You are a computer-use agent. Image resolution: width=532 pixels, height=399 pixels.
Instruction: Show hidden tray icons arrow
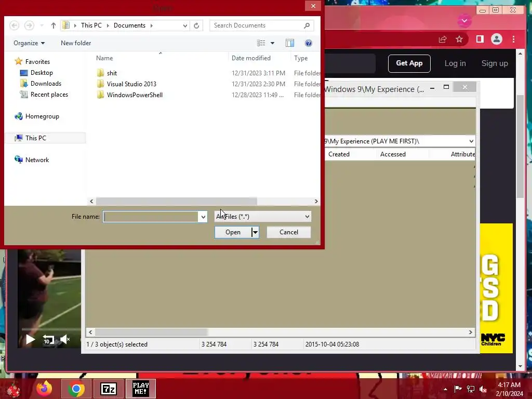point(445,389)
